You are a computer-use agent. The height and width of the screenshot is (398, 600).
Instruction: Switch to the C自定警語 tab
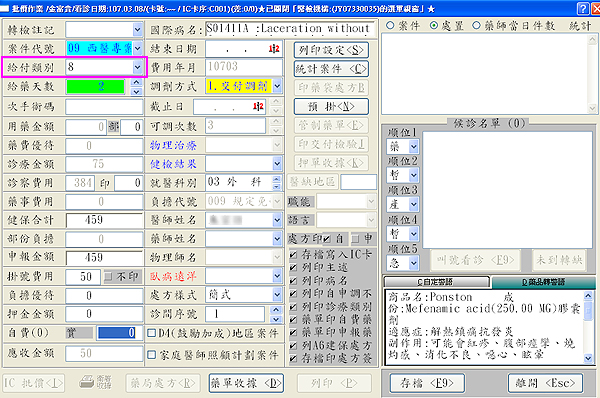coord(436,282)
